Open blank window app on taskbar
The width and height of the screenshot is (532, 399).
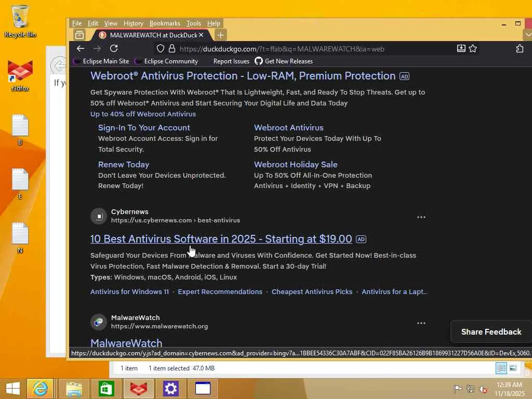tap(203, 389)
